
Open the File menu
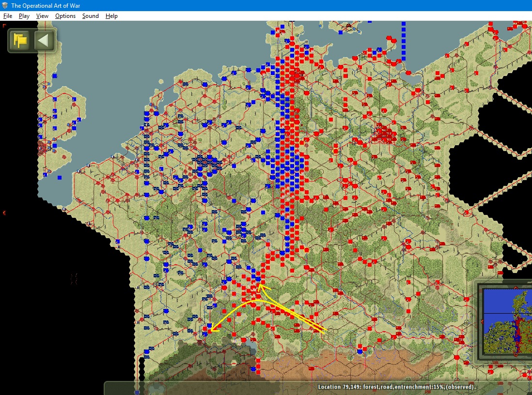[x=7, y=16]
